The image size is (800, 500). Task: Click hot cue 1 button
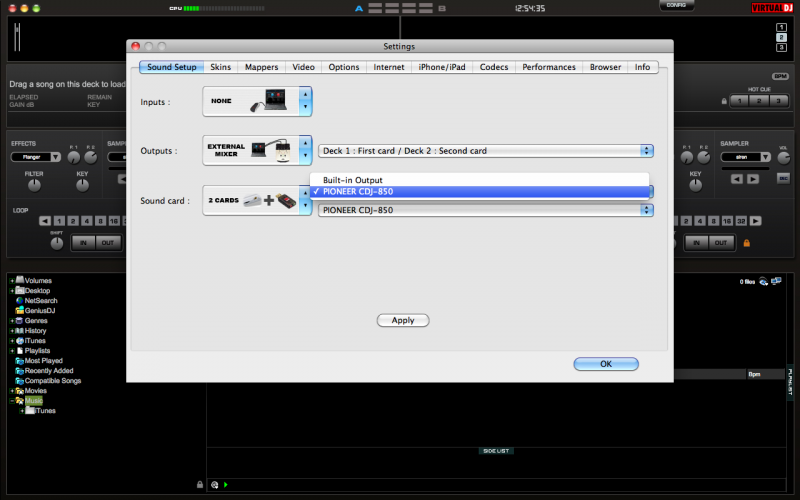point(739,101)
